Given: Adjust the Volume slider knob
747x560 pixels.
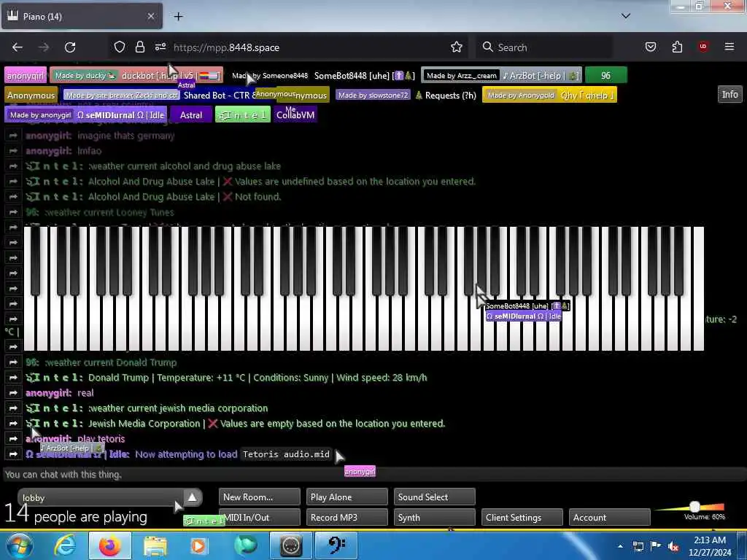Looking at the screenshot, I should (694, 507).
